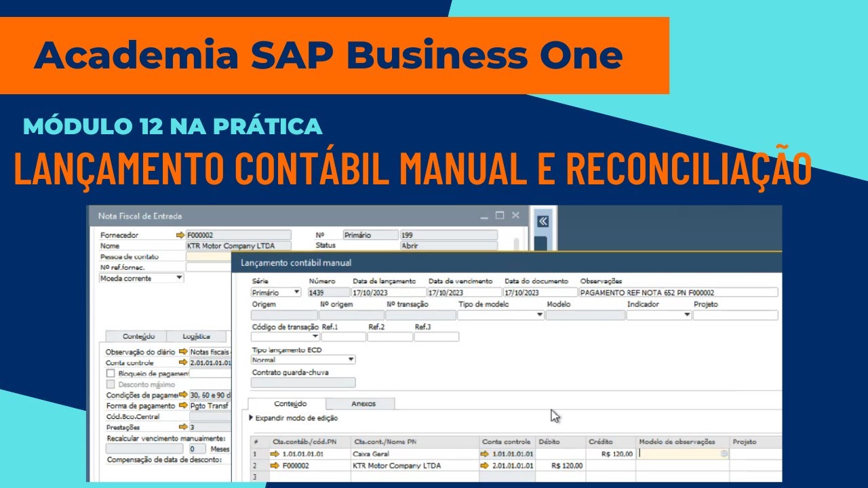Image resolution: width=868 pixels, height=488 pixels.
Task: Click KTR Motor Company LTDA cell in row 2
Action: (x=414, y=466)
